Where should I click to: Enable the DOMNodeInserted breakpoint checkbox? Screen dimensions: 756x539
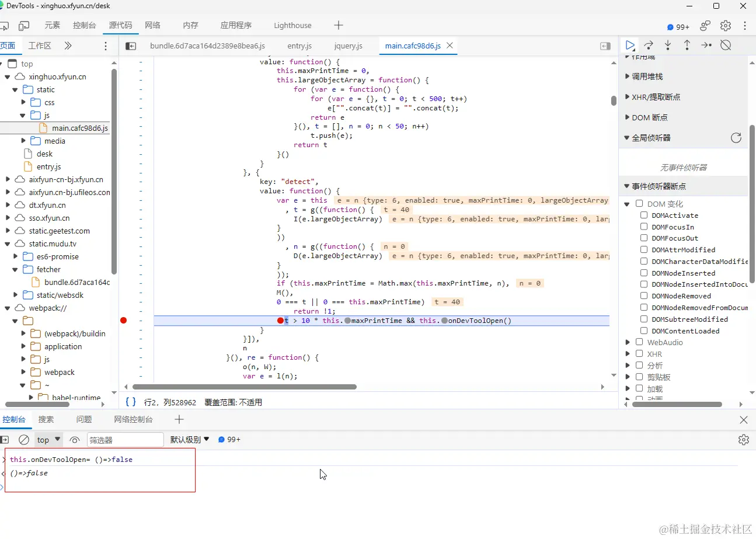644,273
